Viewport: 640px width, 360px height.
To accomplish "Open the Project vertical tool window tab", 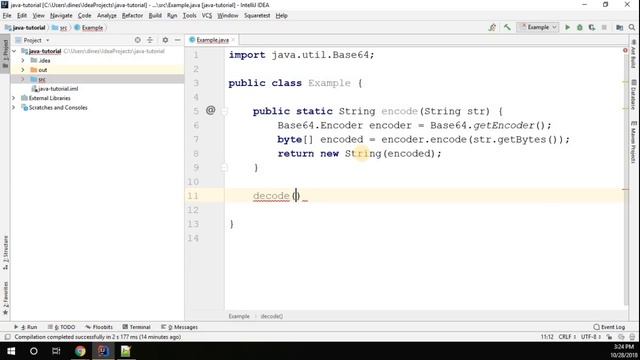I will click(5, 53).
